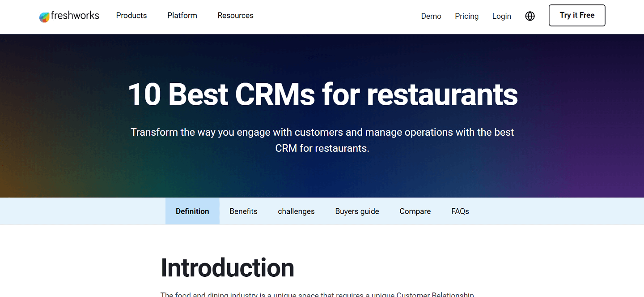Image resolution: width=644 pixels, height=297 pixels.
Task: Switch to the Definition tab
Action: tap(192, 211)
